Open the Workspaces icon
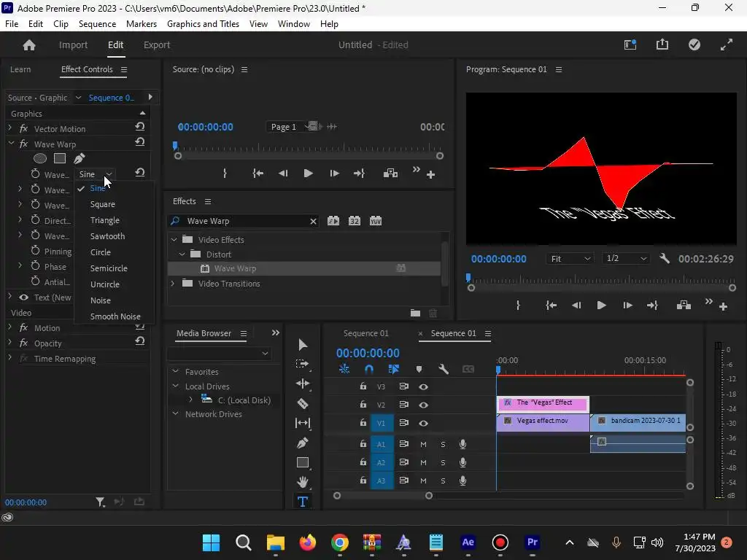This screenshot has width=747, height=560. point(630,44)
